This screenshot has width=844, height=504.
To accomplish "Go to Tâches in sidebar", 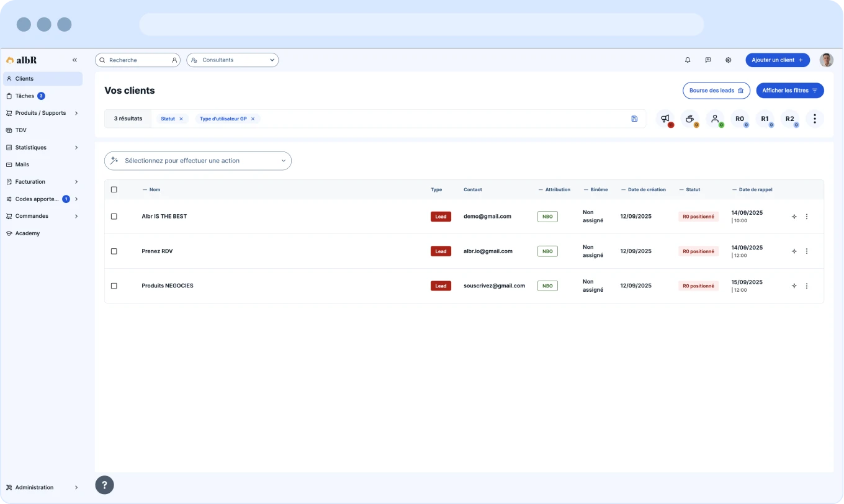I will pyautogui.click(x=25, y=96).
